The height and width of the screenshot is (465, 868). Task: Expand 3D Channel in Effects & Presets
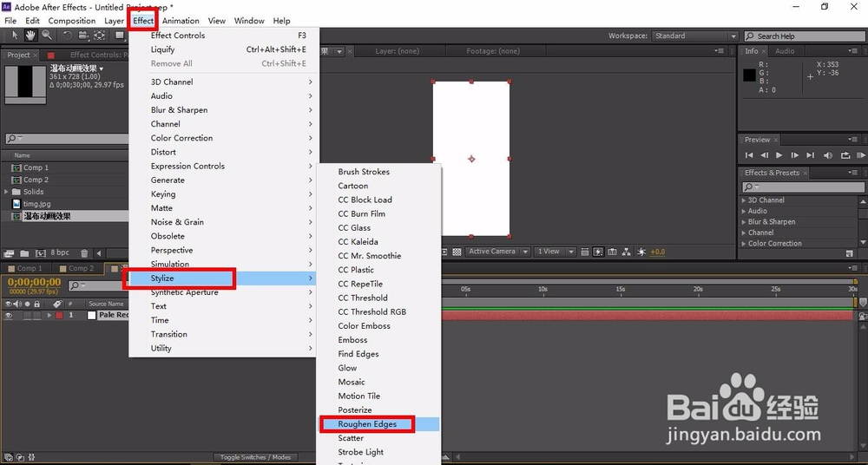coord(744,200)
